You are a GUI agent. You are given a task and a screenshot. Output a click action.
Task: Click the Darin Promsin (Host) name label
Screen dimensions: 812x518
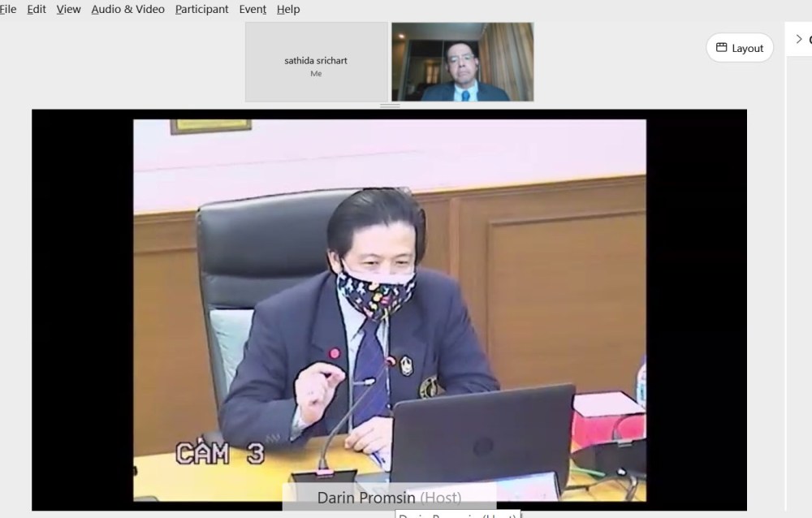pos(389,497)
